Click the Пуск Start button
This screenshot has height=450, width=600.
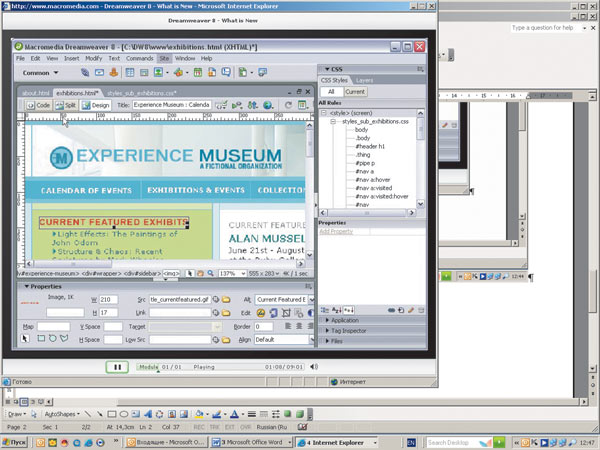[x=15, y=442]
